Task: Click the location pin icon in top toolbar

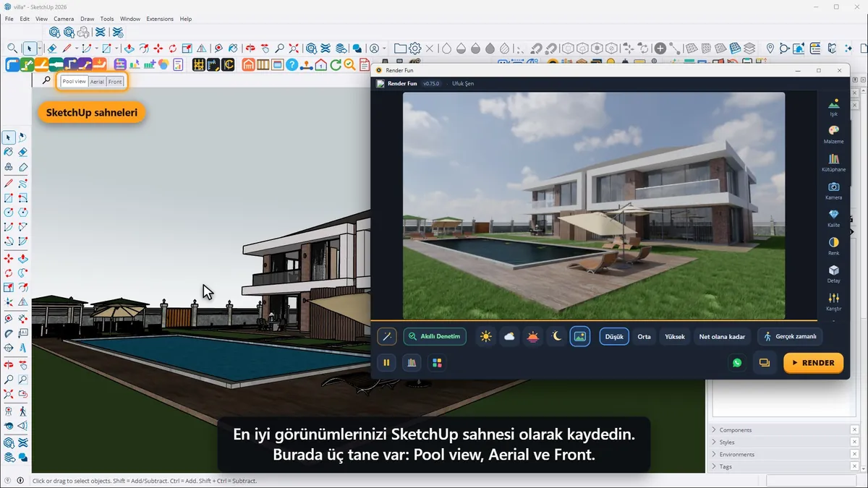Action: [x=770, y=48]
